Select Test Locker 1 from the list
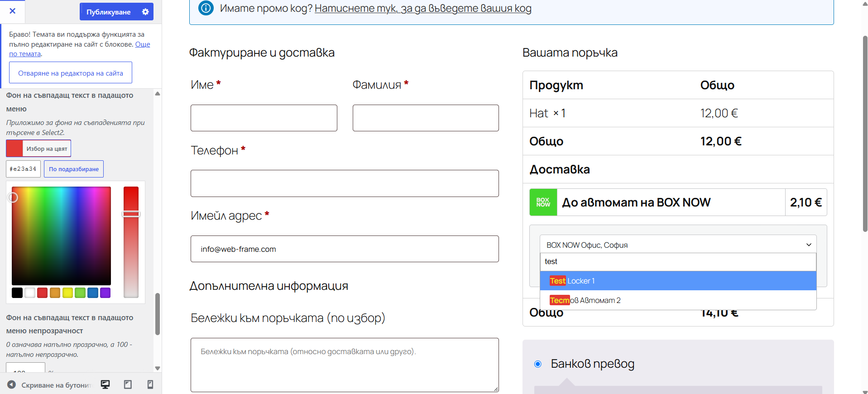Screen dimensions: 868x394 tap(678, 281)
